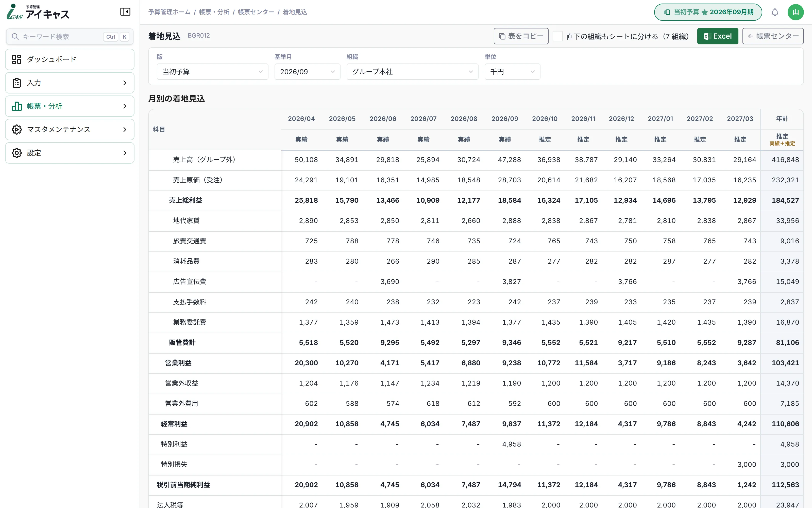The height and width of the screenshot is (508, 812).
Task: Expand the 設定 menu chevron
Action: [125, 153]
